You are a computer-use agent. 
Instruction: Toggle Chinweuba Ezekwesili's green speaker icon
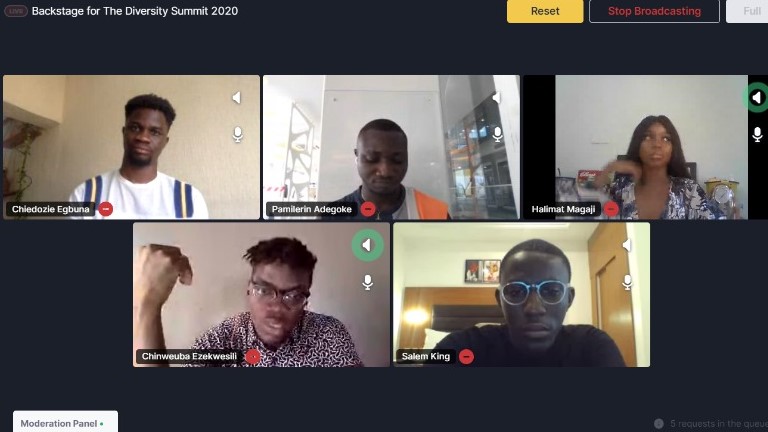click(x=367, y=245)
